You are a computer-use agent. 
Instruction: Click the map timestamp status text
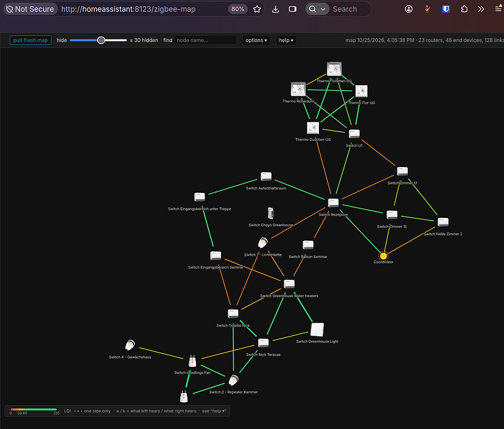(x=424, y=40)
